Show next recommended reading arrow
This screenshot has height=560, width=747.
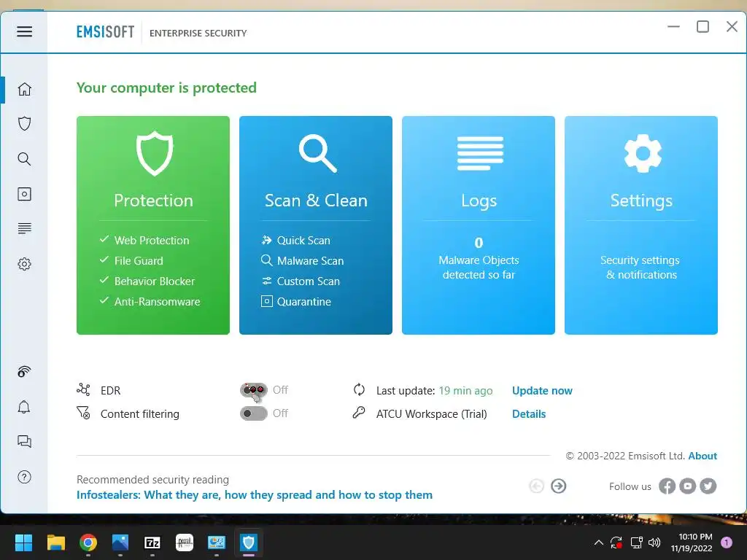click(558, 486)
